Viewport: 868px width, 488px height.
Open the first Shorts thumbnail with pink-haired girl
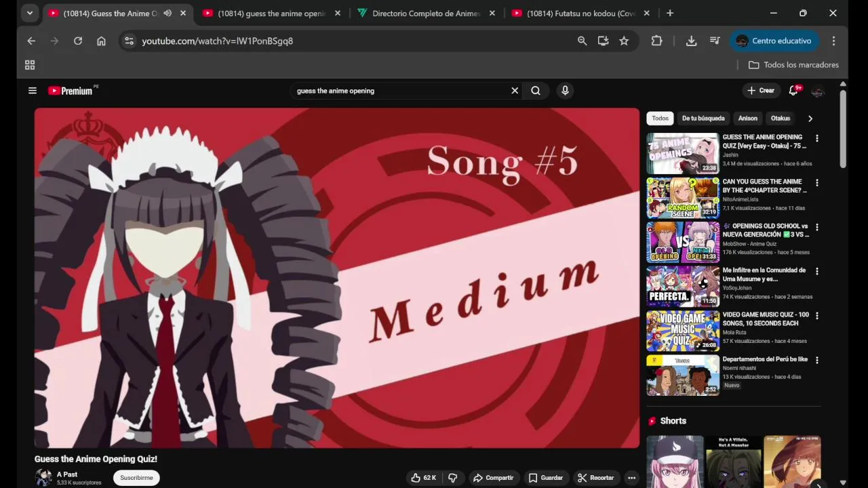675,462
